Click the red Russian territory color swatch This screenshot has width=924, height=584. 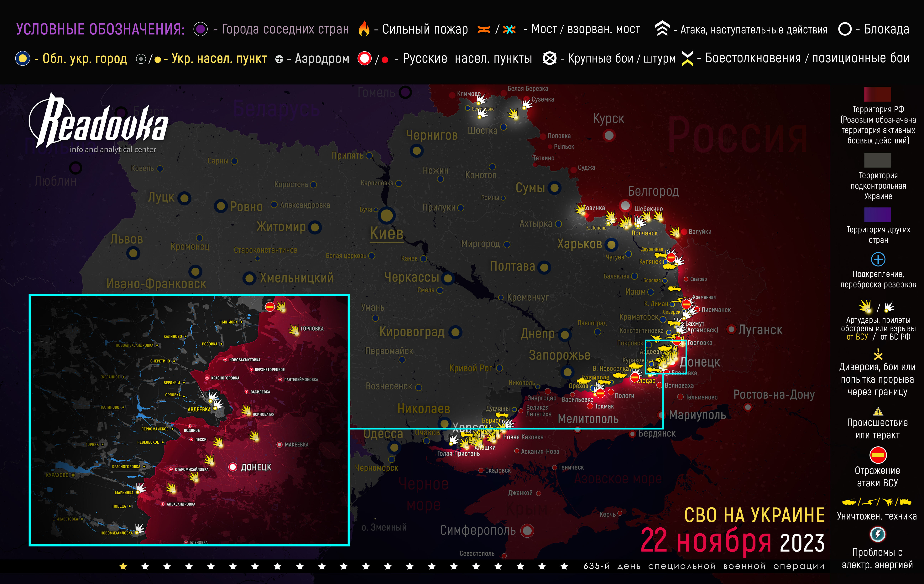tap(878, 94)
